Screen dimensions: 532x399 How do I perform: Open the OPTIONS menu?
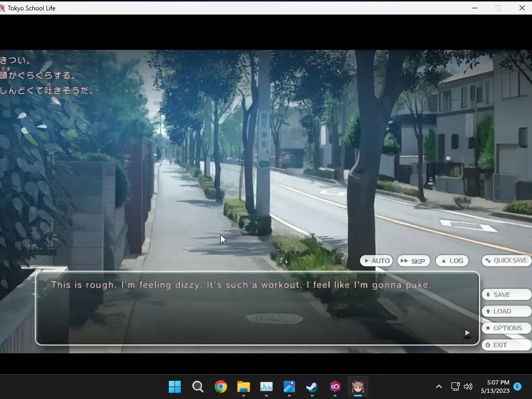507,328
